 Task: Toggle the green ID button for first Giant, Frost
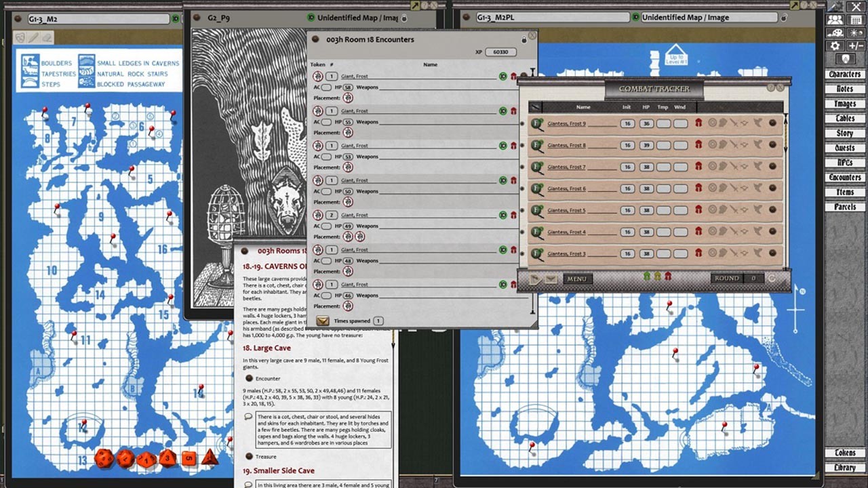pyautogui.click(x=503, y=76)
